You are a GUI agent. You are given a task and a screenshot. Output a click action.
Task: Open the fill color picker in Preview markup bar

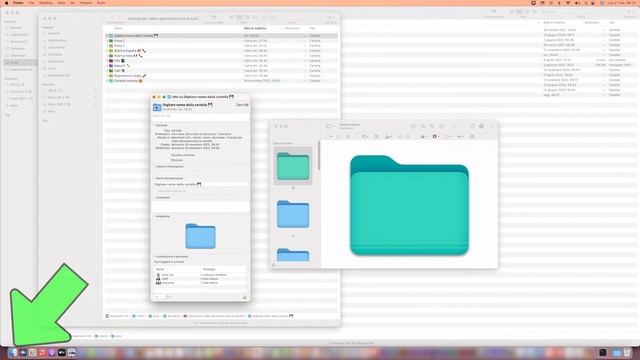[449, 136]
